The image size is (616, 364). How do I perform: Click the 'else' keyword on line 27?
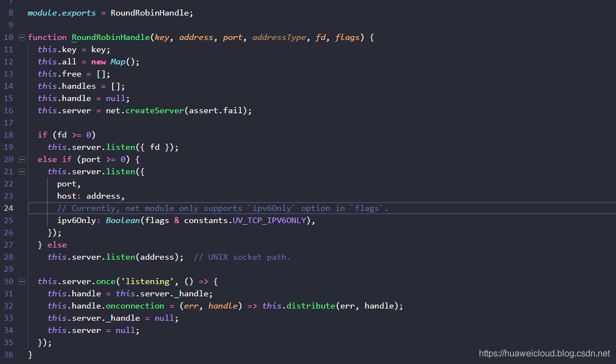coord(57,245)
